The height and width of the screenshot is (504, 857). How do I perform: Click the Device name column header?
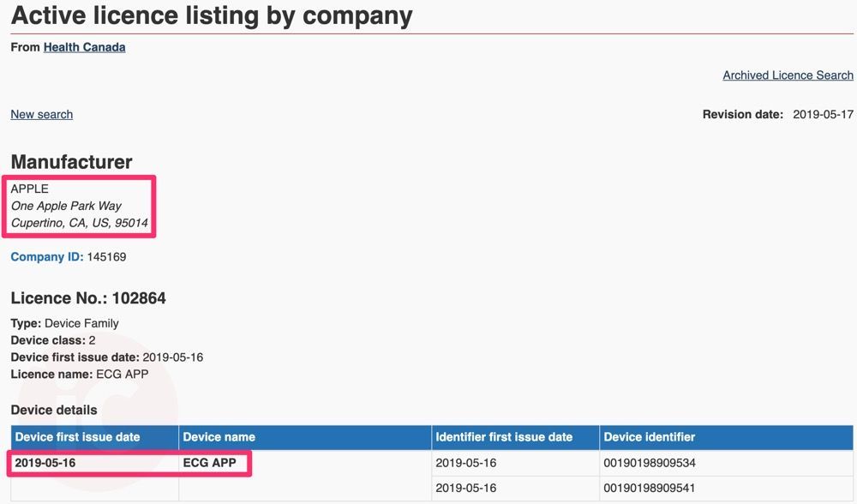tap(219, 437)
